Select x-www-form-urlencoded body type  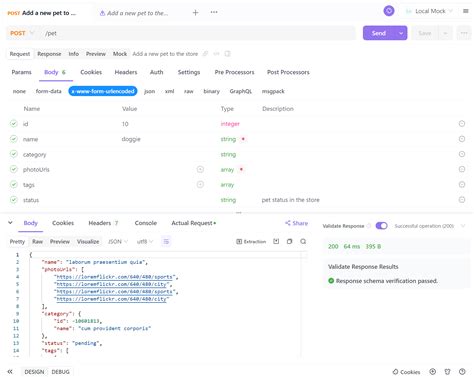[x=103, y=91]
